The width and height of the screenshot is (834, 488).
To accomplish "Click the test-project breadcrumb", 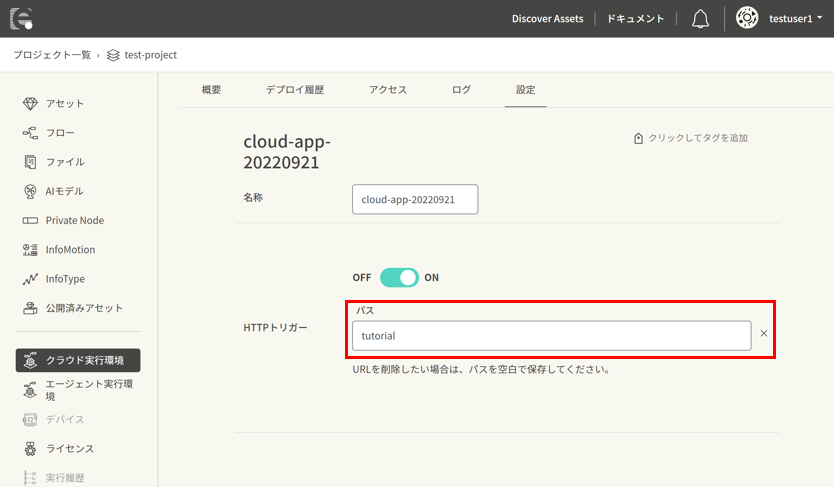I will [x=151, y=55].
